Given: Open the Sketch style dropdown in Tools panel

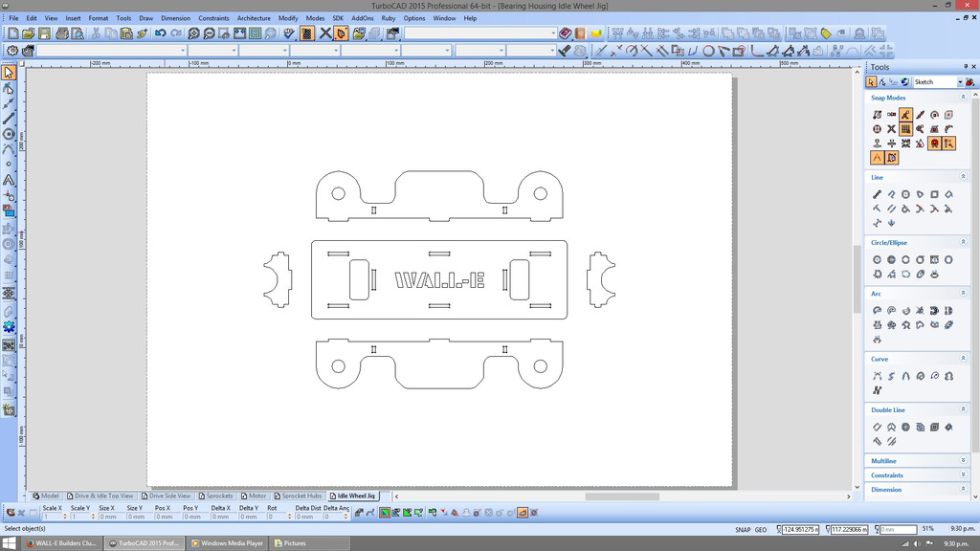Looking at the screenshot, I should (960, 82).
